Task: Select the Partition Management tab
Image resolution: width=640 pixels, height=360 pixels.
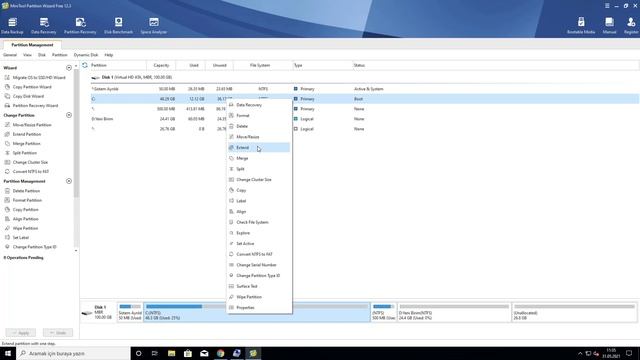Action: coord(32,45)
